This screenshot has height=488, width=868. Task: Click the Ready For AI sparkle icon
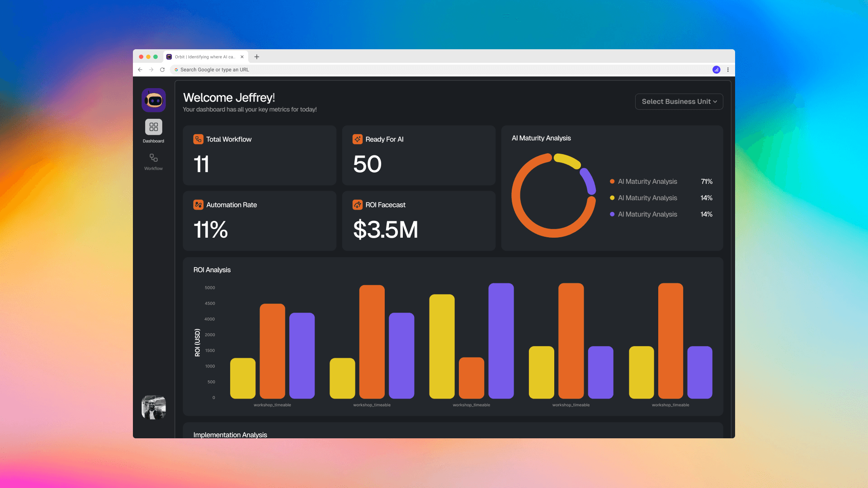click(x=357, y=139)
